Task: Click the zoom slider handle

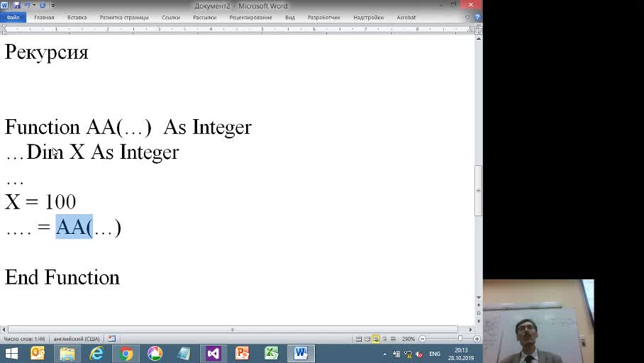Action: pos(460,338)
